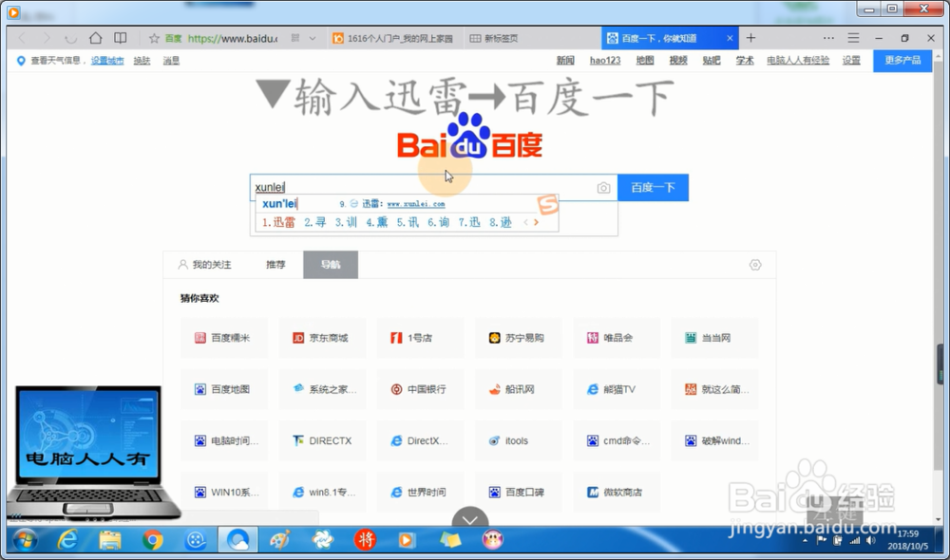Click the 设置 link in top bar
Image resolution: width=950 pixels, height=560 pixels.
click(851, 60)
